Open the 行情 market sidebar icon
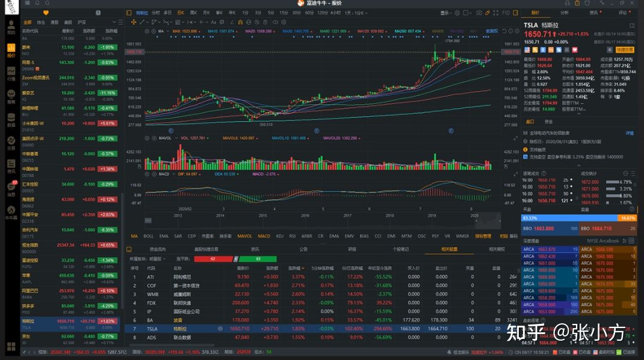The image size is (644, 360). pyautogui.click(x=11, y=73)
